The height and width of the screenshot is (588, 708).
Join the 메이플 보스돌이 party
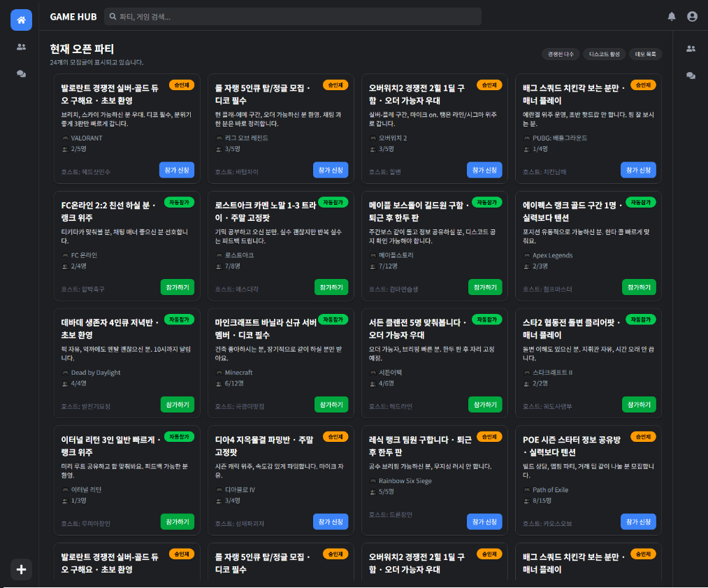click(x=485, y=287)
